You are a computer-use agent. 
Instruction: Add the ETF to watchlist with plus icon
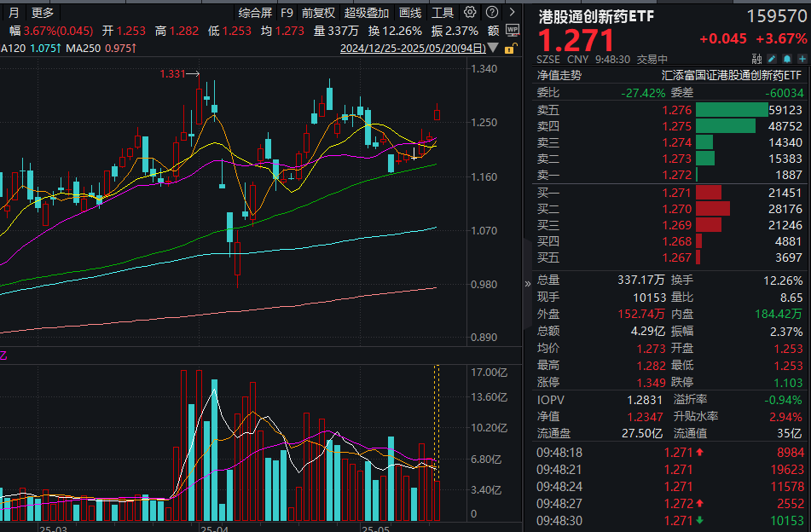[x=802, y=58]
